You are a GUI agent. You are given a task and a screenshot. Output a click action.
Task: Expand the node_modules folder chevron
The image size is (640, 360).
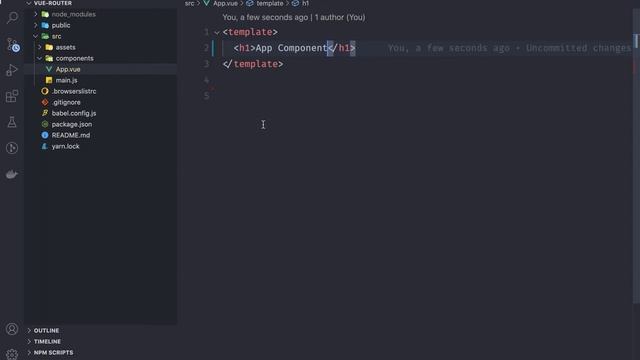coord(36,14)
